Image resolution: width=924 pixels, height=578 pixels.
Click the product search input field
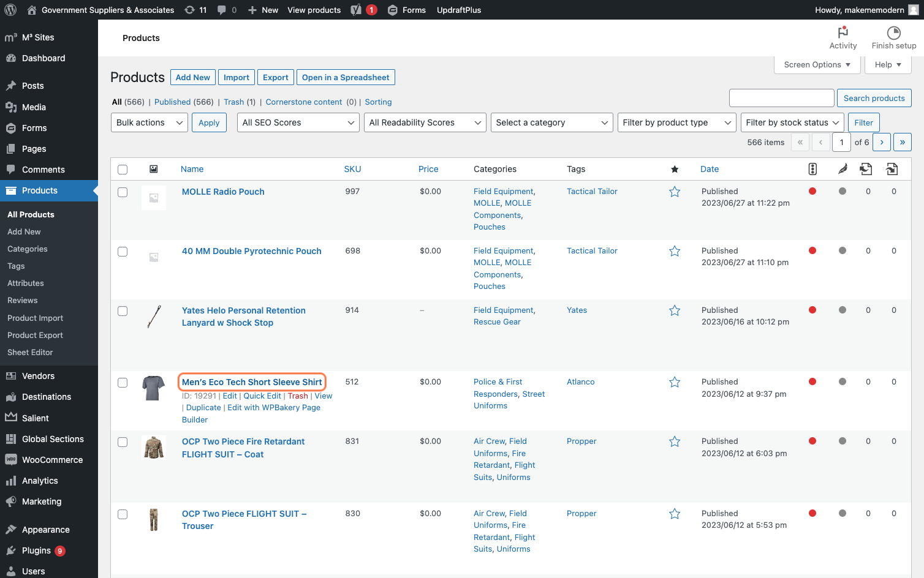782,98
